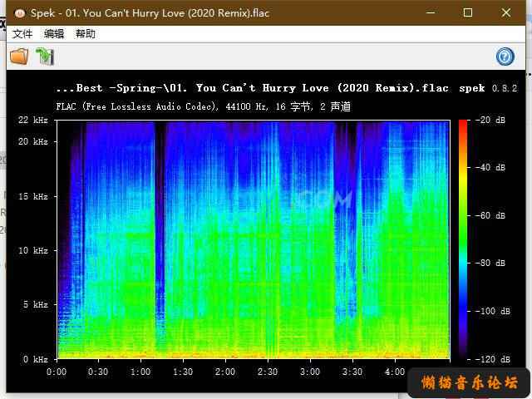Click the 5 kHz axis label
The width and height of the screenshot is (532, 399).
(x=35, y=304)
